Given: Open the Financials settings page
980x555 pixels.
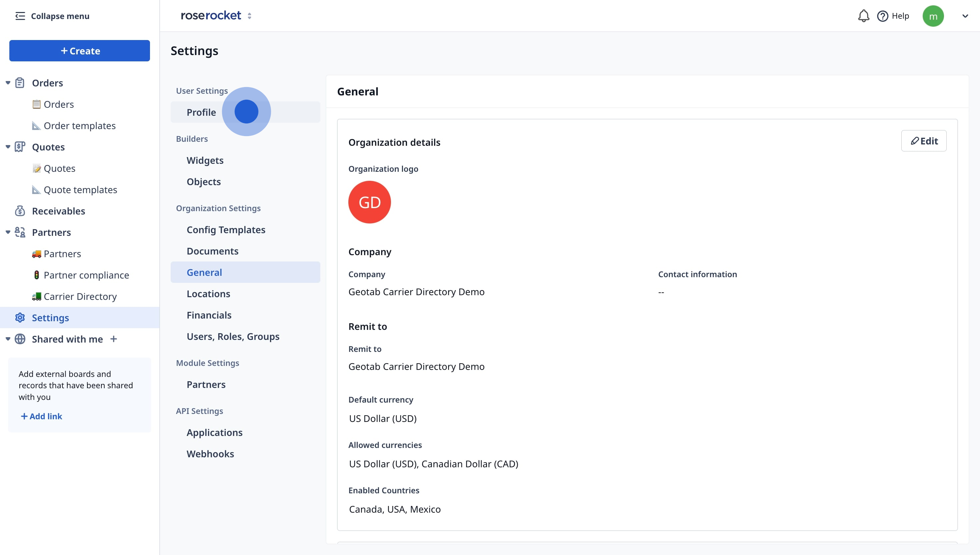Looking at the screenshot, I should click(209, 315).
